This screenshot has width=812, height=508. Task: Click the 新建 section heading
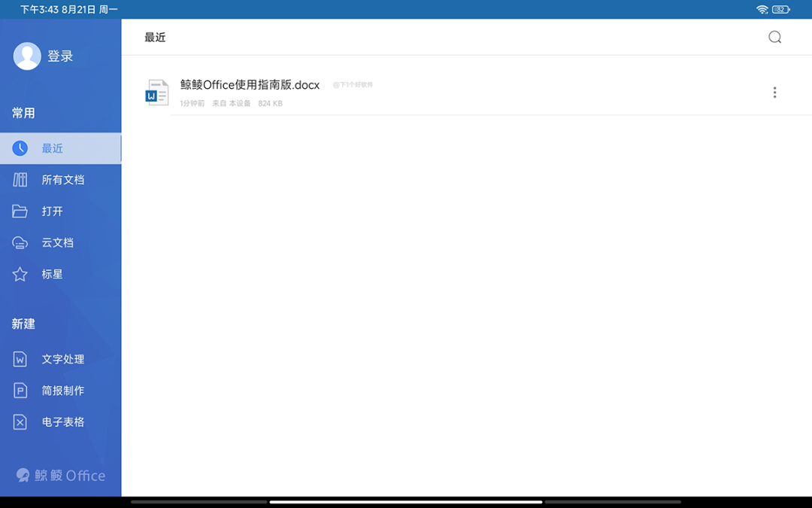[23, 324]
